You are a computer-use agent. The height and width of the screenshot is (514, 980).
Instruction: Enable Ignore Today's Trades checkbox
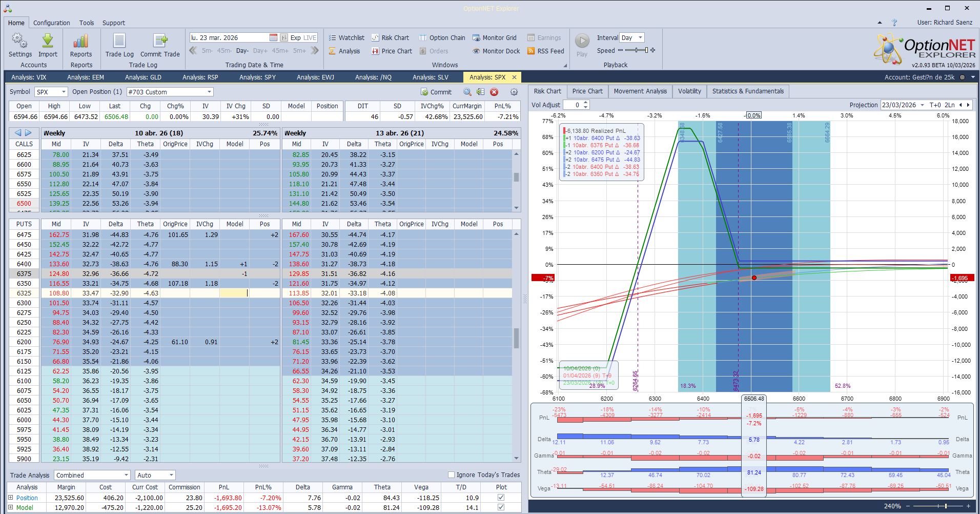(452, 475)
